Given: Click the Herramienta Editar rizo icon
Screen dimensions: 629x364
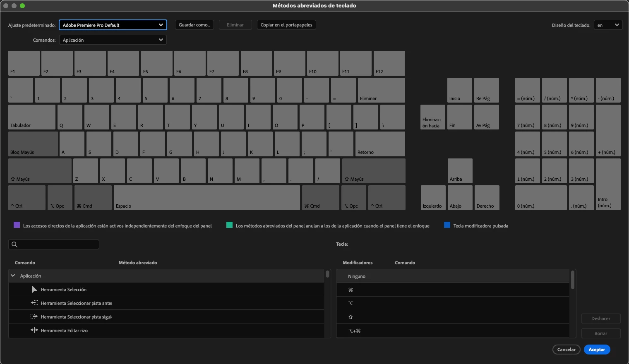Looking at the screenshot, I should (34, 330).
